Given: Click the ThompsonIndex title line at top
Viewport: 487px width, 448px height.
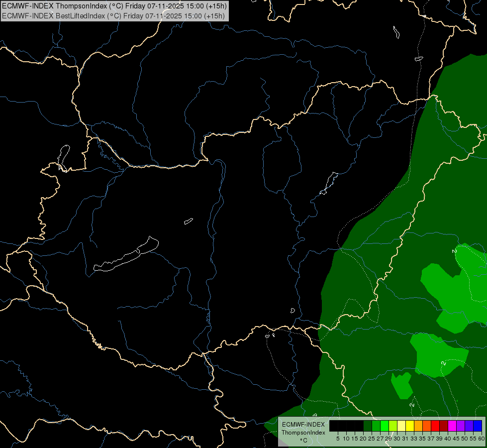Looking at the screenshot, I should tap(114, 6).
